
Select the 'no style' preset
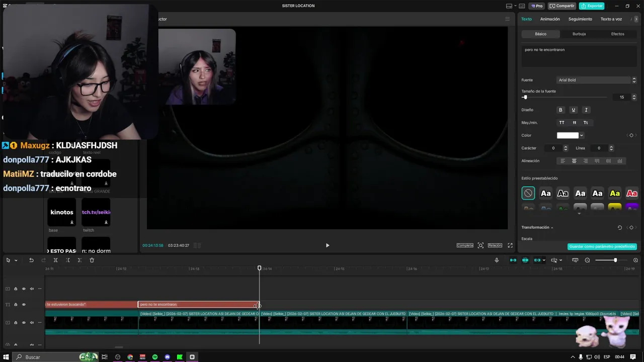tap(528, 193)
